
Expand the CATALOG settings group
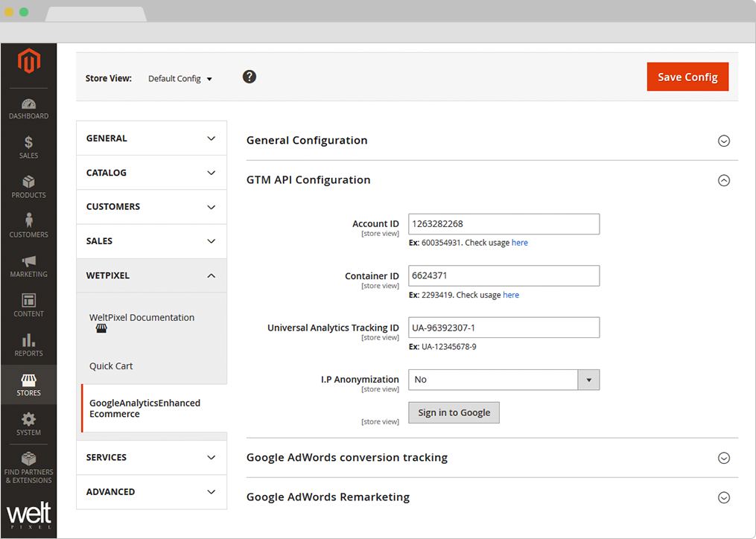click(151, 173)
